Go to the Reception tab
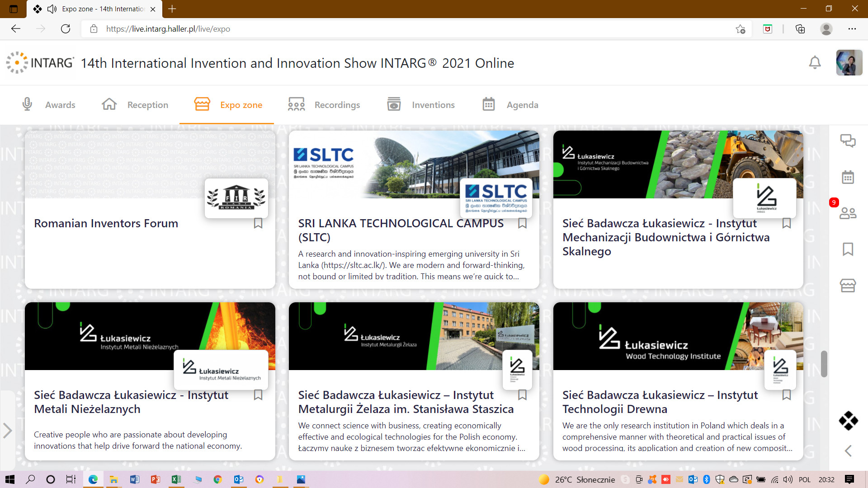868x488 pixels. tap(135, 104)
